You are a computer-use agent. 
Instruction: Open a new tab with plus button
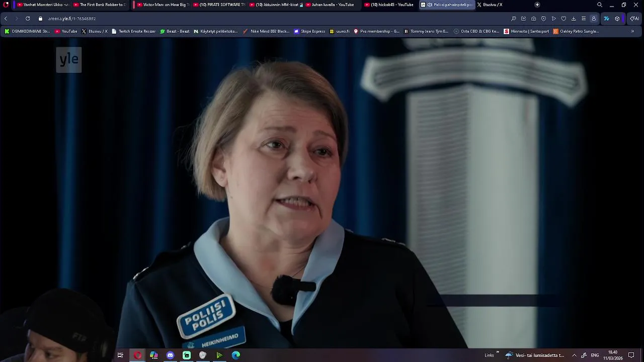(537, 5)
